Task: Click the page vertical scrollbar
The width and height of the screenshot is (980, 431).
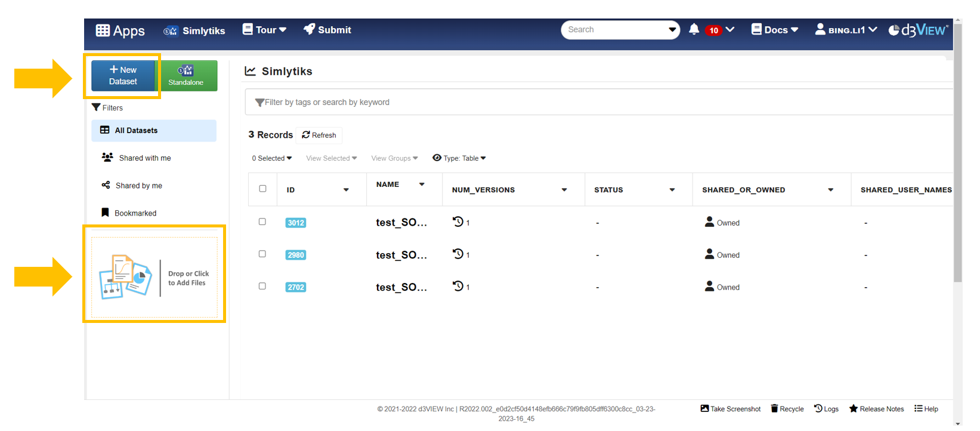Action: point(958,152)
